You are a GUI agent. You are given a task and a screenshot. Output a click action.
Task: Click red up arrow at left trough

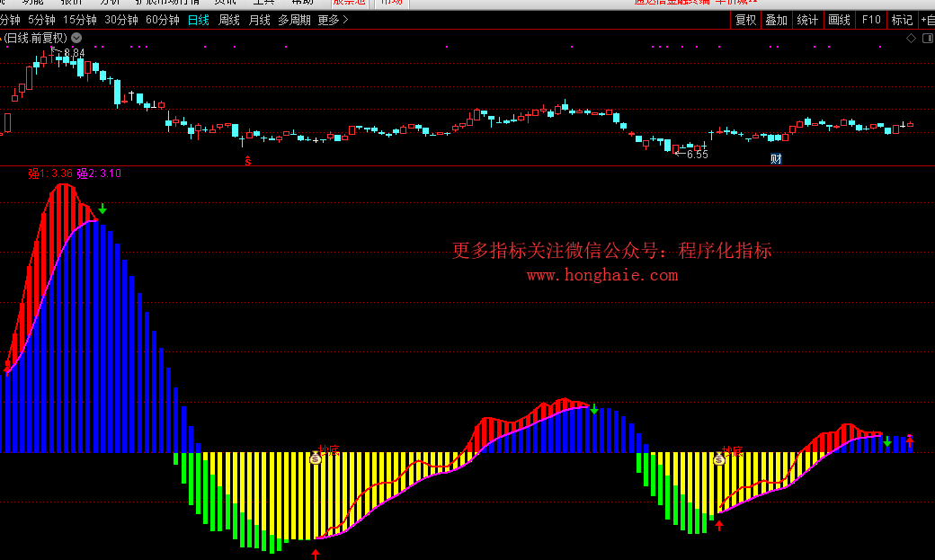[316, 553]
